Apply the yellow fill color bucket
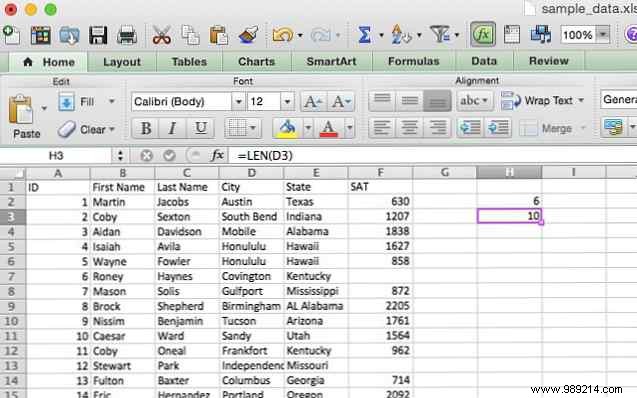The height and width of the screenshot is (398, 637). coord(287,129)
